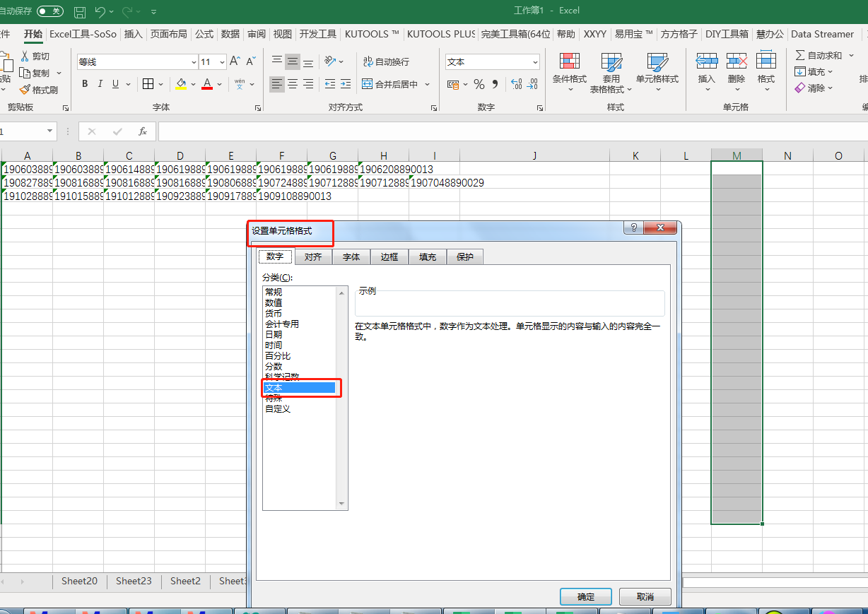Click the Increase Indent icon
The width and height of the screenshot is (868, 614).
click(x=346, y=84)
